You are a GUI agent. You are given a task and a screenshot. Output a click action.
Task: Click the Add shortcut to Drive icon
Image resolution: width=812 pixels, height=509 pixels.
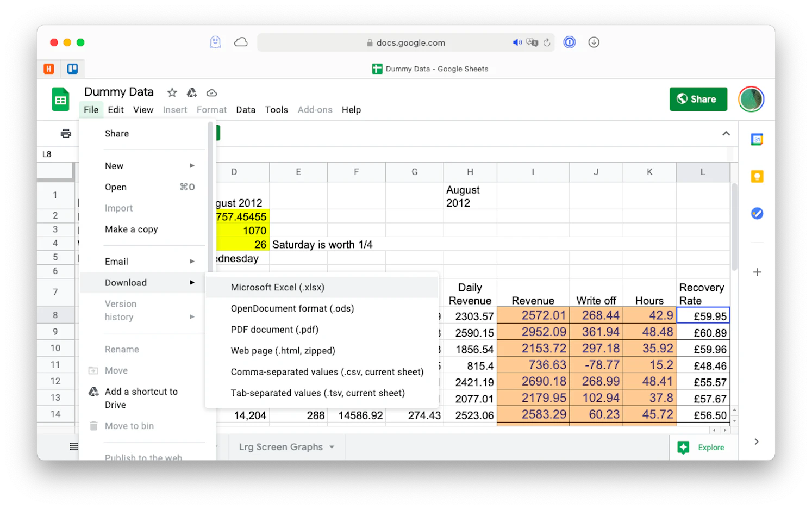tap(93, 392)
